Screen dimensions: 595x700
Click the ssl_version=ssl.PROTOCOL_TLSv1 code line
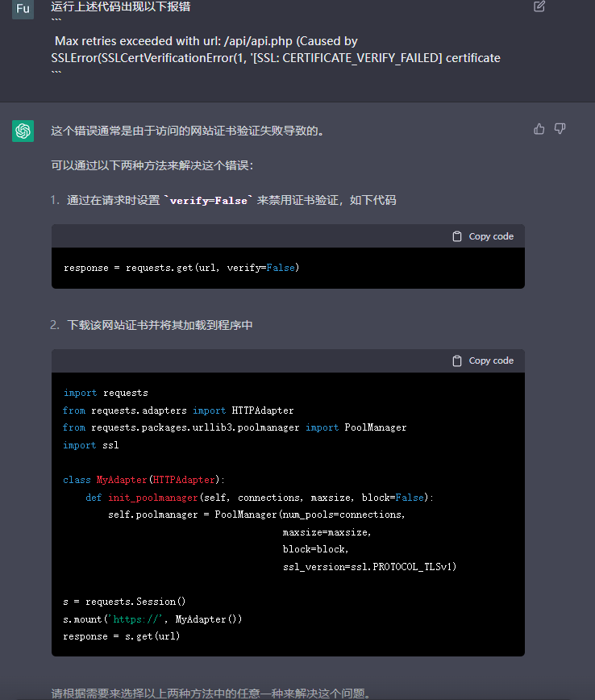click(x=369, y=567)
